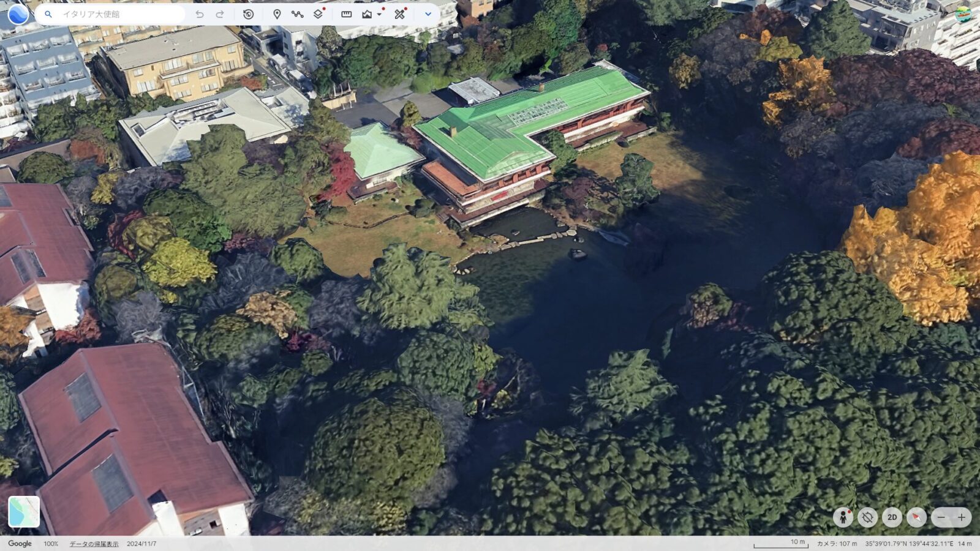Open historical imagery timelapse tool

248,14
